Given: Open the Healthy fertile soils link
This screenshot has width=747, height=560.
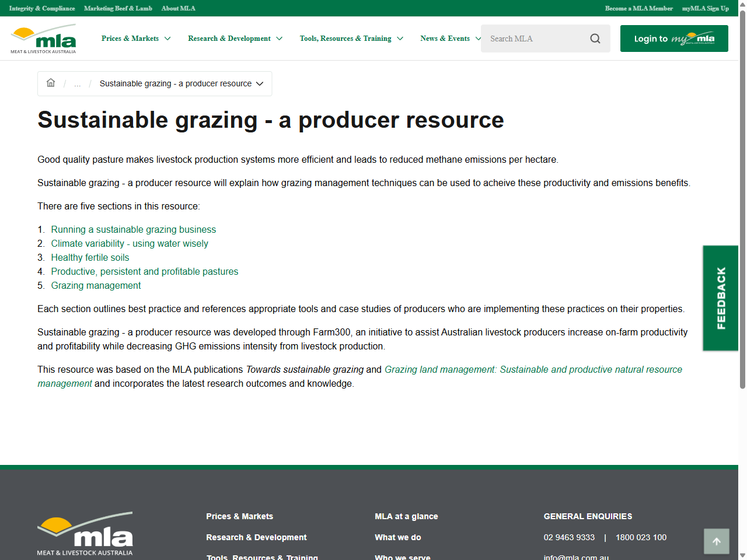Looking at the screenshot, I should pos(90,257).
